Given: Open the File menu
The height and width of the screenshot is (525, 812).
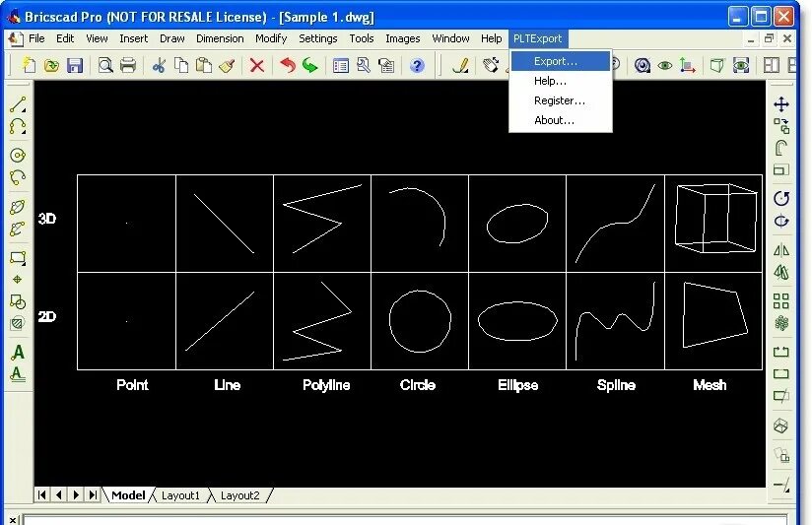Looking at the screenshot, I should [36, 38].
